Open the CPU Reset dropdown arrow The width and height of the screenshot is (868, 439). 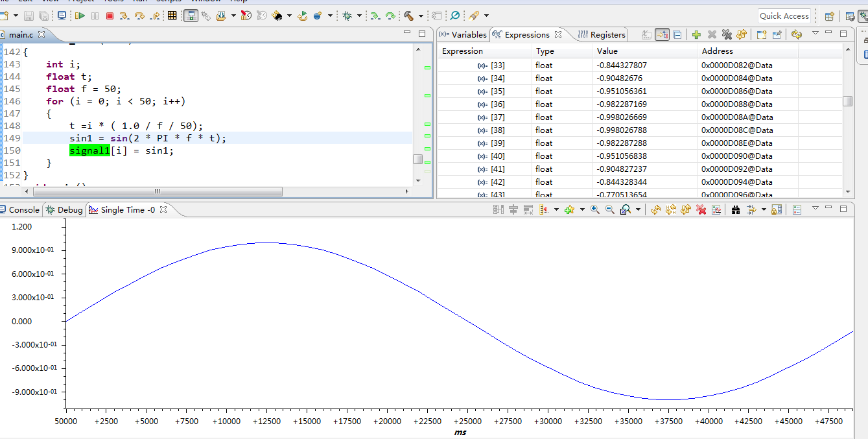coord(290,16)
